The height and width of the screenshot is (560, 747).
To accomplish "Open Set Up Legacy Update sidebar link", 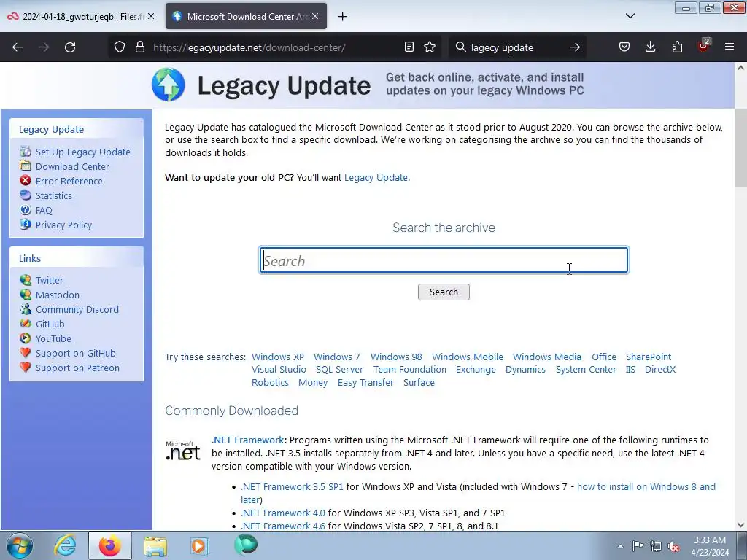I will coord(83,152).
